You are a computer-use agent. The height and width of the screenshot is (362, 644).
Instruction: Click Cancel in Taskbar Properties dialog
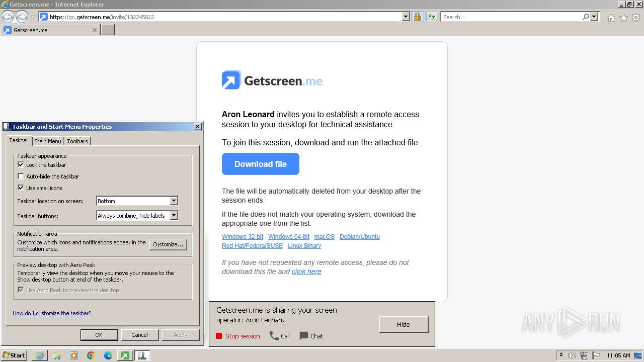coord(139,335)
